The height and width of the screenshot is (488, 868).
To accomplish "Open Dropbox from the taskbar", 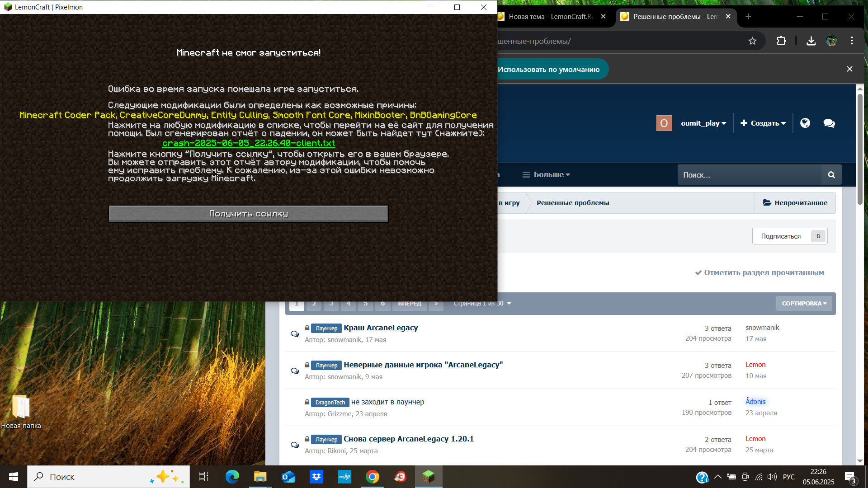I will point(316,477).
